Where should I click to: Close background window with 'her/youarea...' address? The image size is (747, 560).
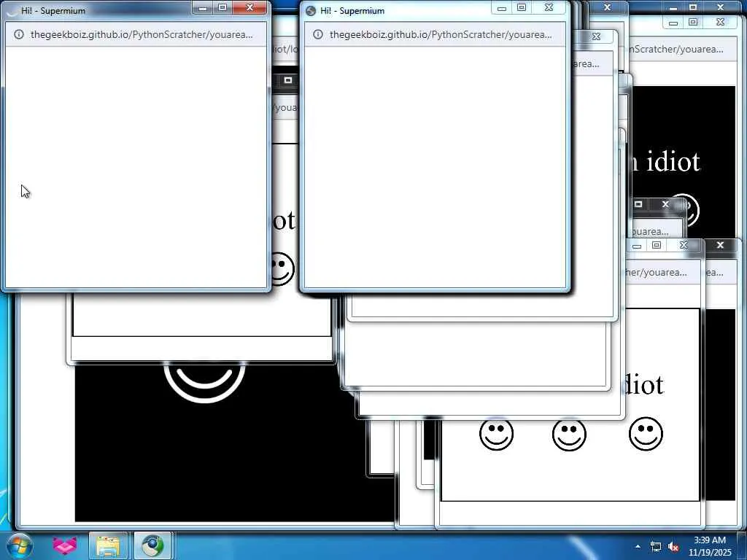coord(684,245)
